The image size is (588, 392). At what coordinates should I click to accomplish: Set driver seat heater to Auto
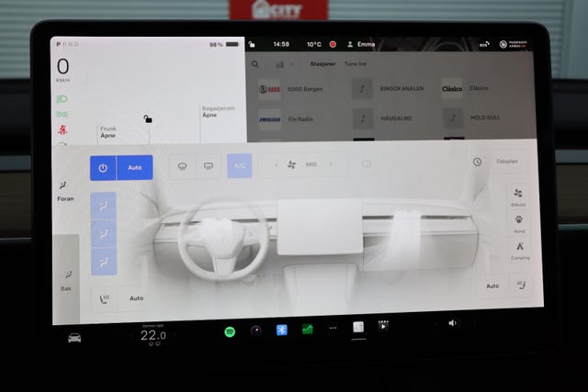(x=137, y=298)
